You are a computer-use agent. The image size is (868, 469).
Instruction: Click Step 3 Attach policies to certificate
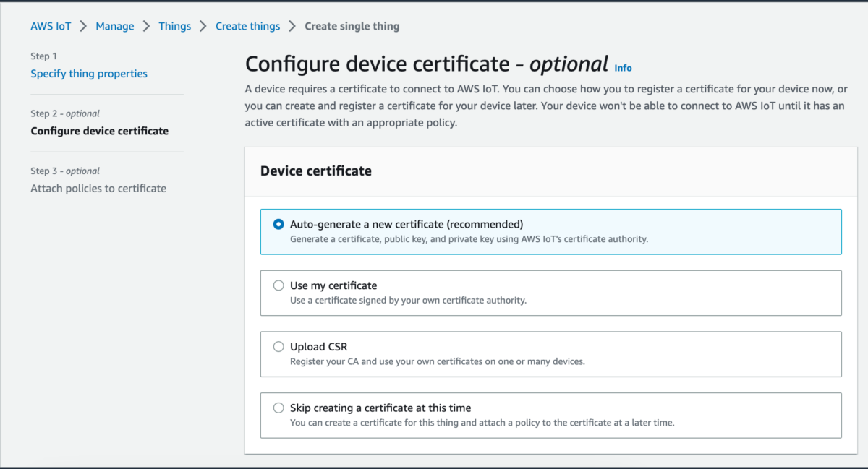pos(98,188)
